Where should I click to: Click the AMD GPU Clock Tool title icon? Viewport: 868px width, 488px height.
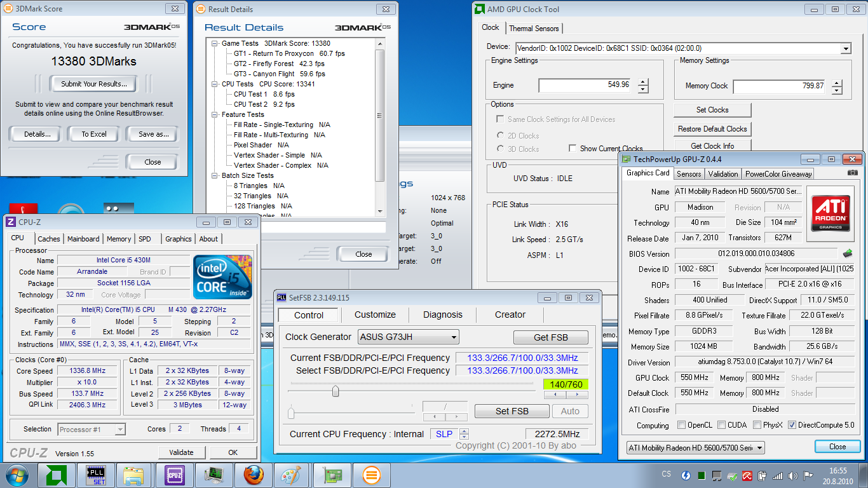480,9
